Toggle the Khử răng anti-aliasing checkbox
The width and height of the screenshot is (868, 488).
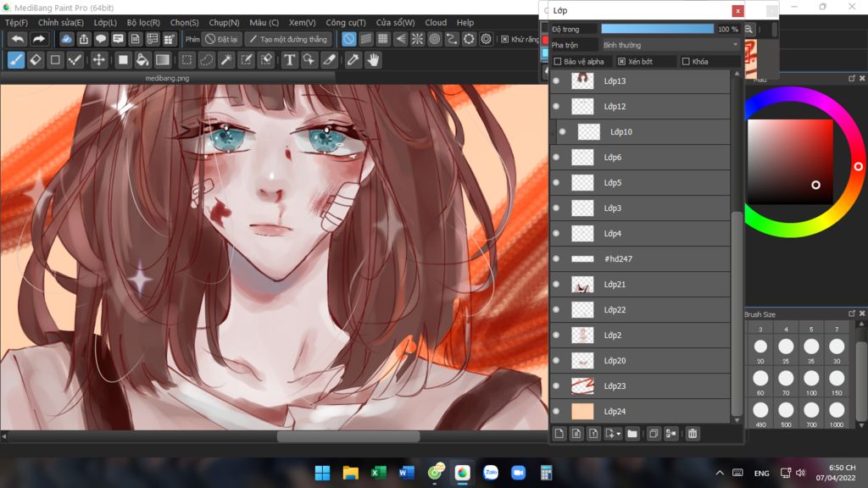[x=505, y=39]
